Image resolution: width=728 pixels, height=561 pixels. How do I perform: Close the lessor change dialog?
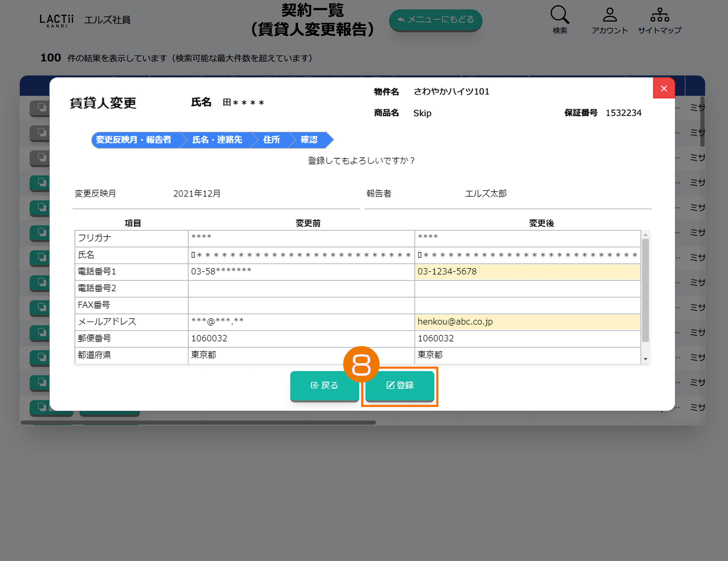coord(664,88)
